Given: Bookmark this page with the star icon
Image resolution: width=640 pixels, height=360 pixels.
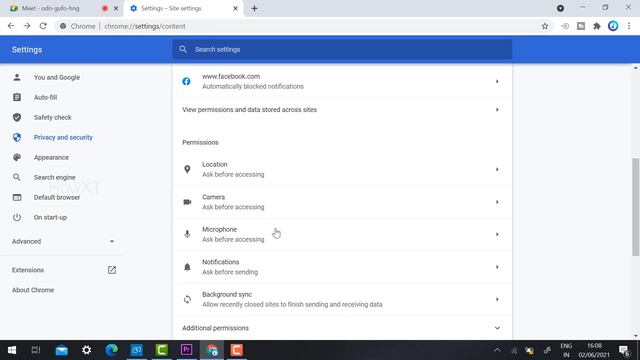Looking at the screenshot, I should tap(544, 26).
